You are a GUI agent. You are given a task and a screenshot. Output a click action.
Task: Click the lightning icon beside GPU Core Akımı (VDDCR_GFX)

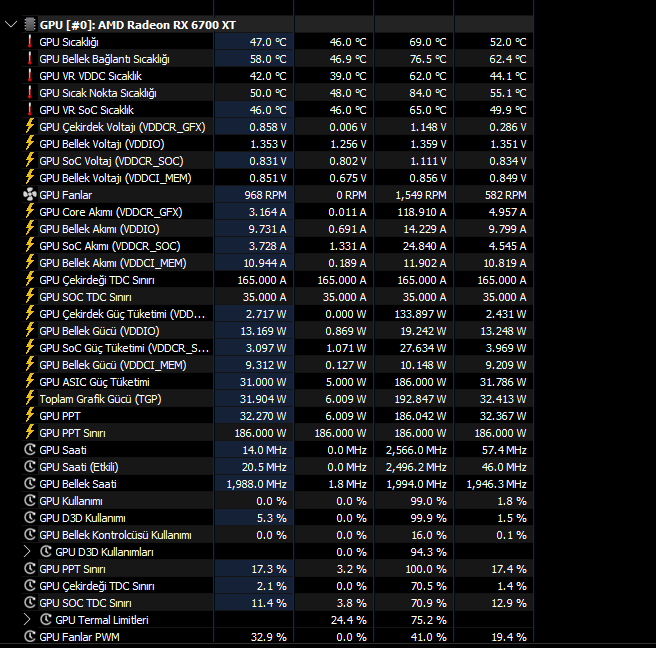tap(30, 212)
